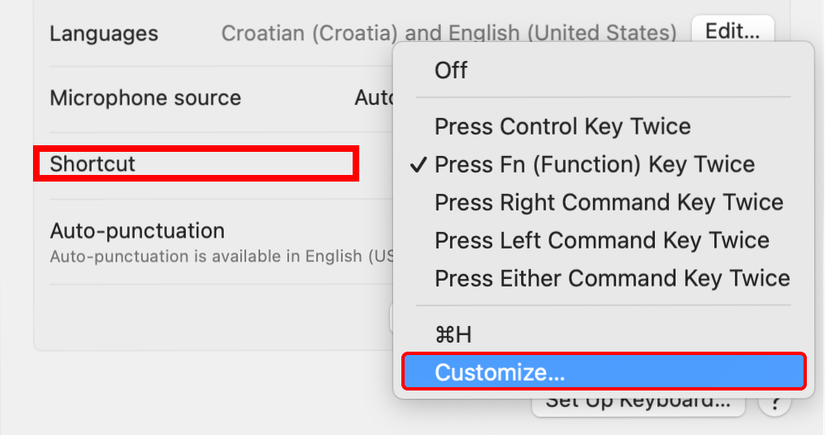Image resolution: width=825 pixels, height=435 pixels.
Task: Select Off in the shortcut menu
Action: coord(451,71)
